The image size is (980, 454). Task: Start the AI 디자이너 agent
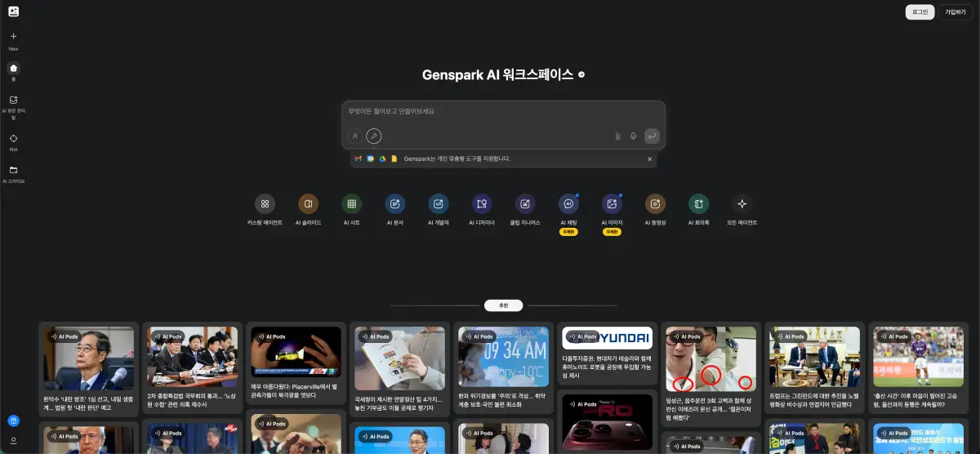click(482, 204)
